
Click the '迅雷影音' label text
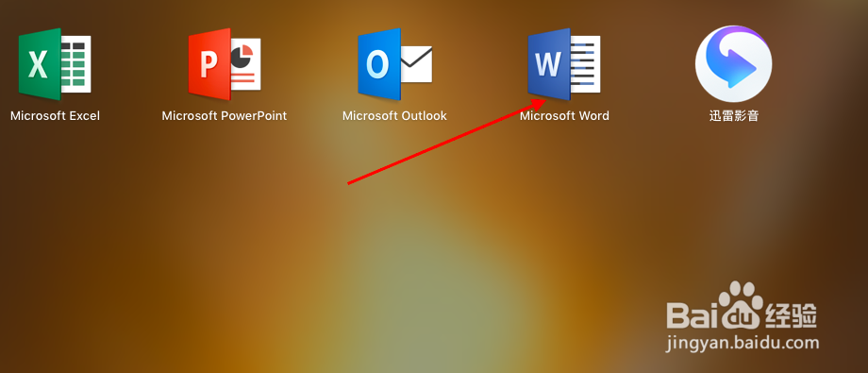point(733,116)
